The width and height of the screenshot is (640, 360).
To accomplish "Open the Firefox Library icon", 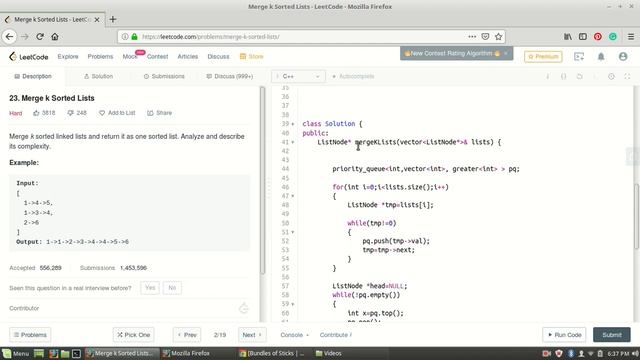I will pyautogui.click(x=568, y=37).
